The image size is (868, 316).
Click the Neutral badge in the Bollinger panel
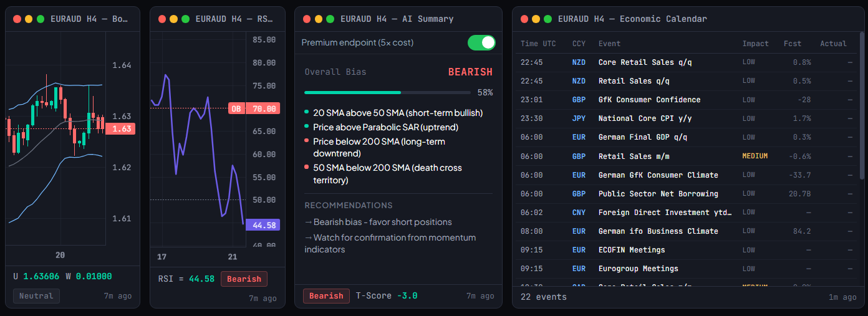click(36, 295)
